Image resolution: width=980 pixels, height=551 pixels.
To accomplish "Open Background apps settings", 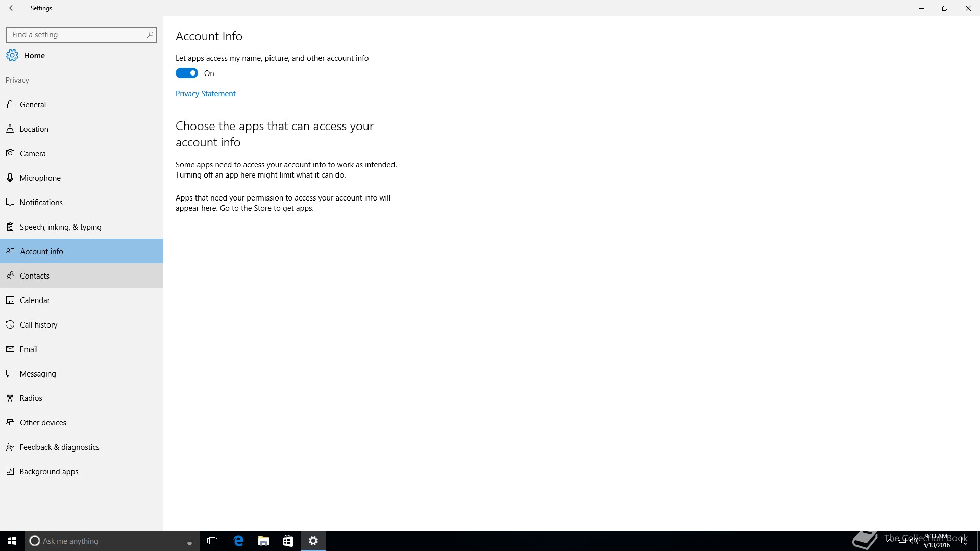I will coord(49,472).
